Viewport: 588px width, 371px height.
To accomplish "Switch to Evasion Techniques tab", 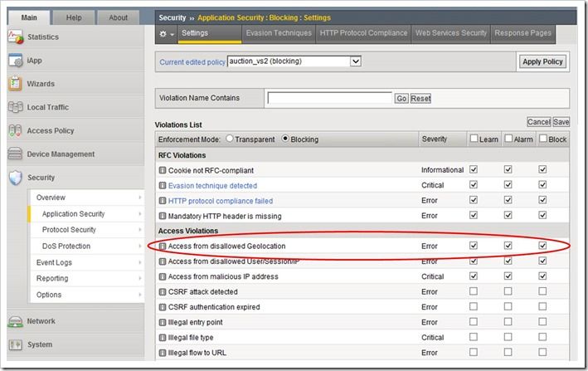I will [279, 33].
